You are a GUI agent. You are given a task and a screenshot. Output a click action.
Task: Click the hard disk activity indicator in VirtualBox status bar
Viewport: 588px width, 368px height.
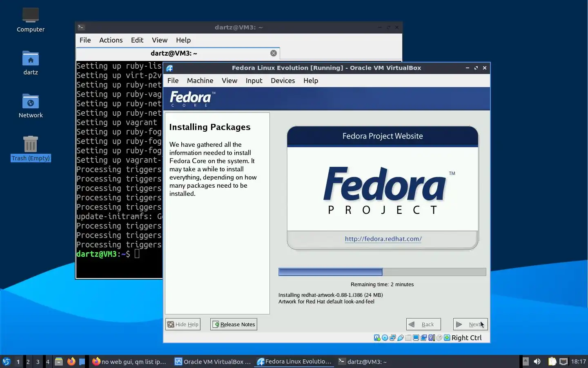(377, 338)
